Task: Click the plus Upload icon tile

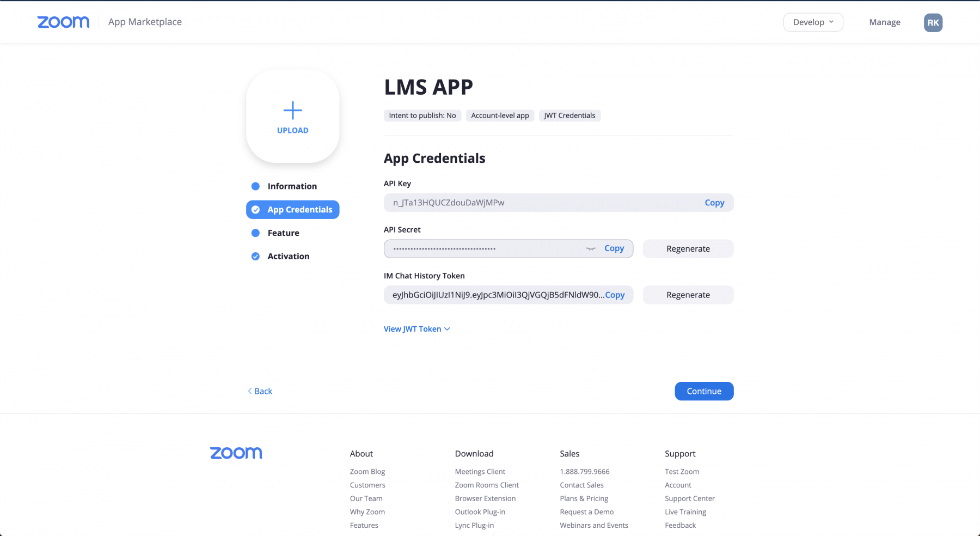Action: tap(293, 116)
